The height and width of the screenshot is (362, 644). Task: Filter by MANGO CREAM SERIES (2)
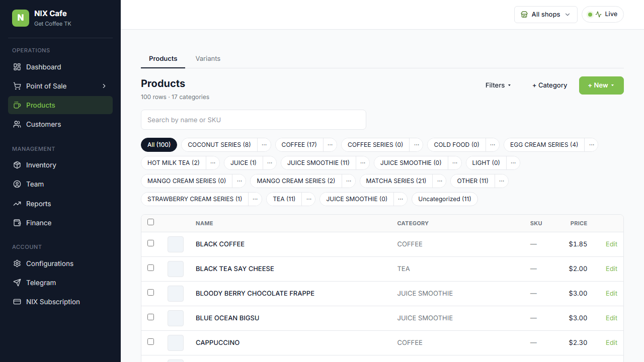[296, 181]
